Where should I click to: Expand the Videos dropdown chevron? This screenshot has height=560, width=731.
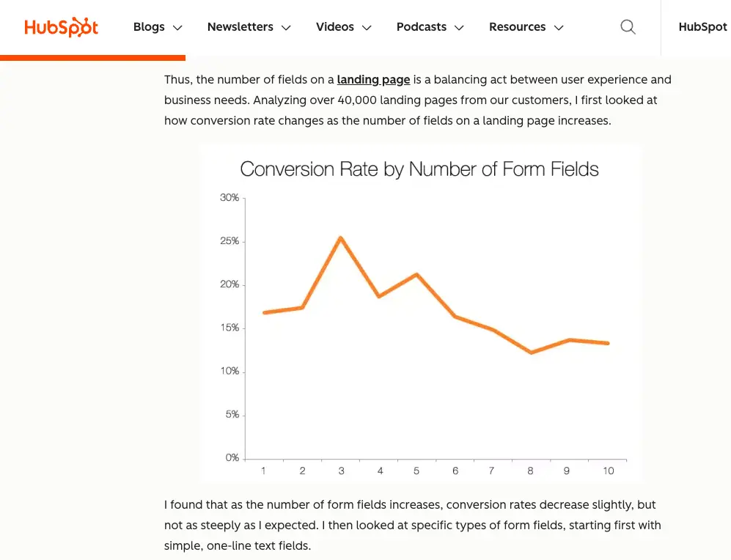[367, 28]
